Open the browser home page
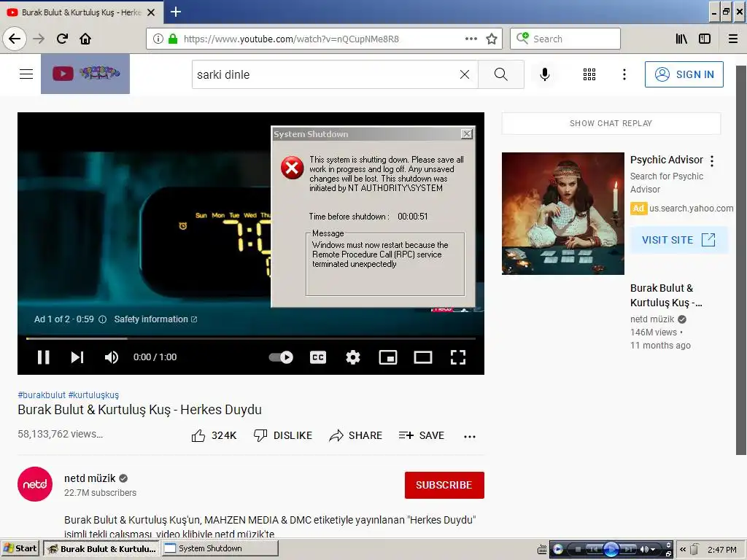 coord(85,39)
